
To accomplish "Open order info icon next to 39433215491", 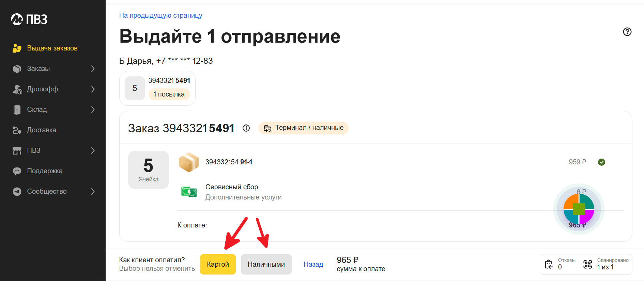I will (x=246, y=128).
